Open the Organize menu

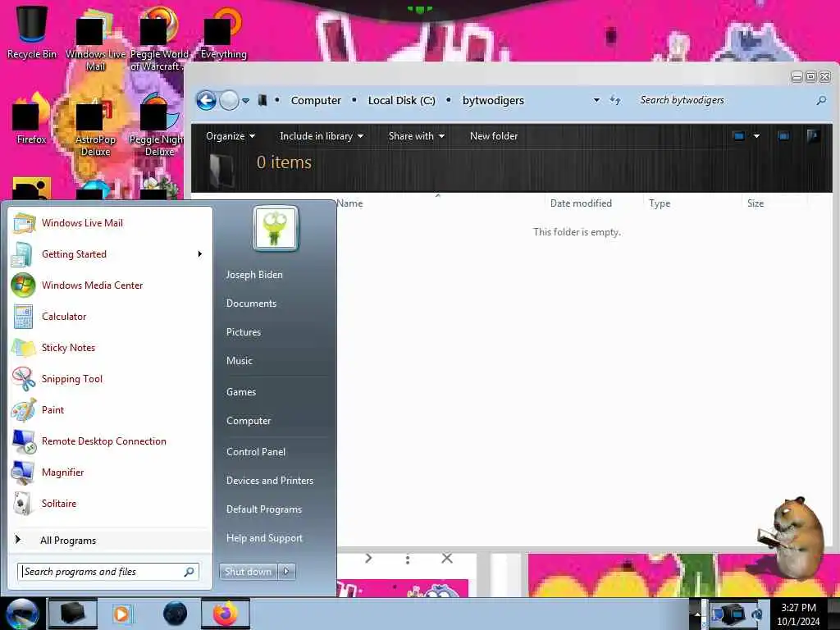[x=231, y=136]
